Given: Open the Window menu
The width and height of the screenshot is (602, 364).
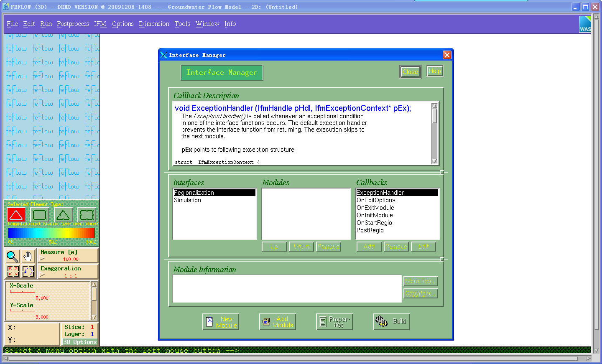Looking at the screenshot, I should point(207,24).
